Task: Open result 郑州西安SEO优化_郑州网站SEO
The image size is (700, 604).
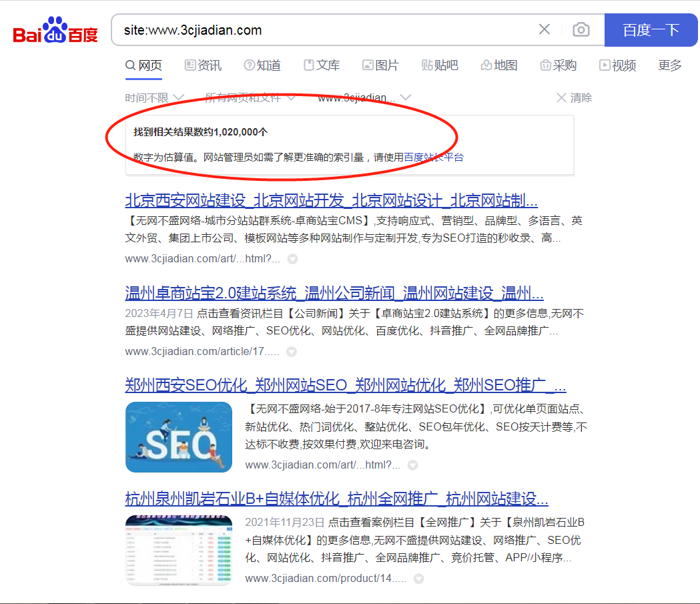Action: (346, 385)
